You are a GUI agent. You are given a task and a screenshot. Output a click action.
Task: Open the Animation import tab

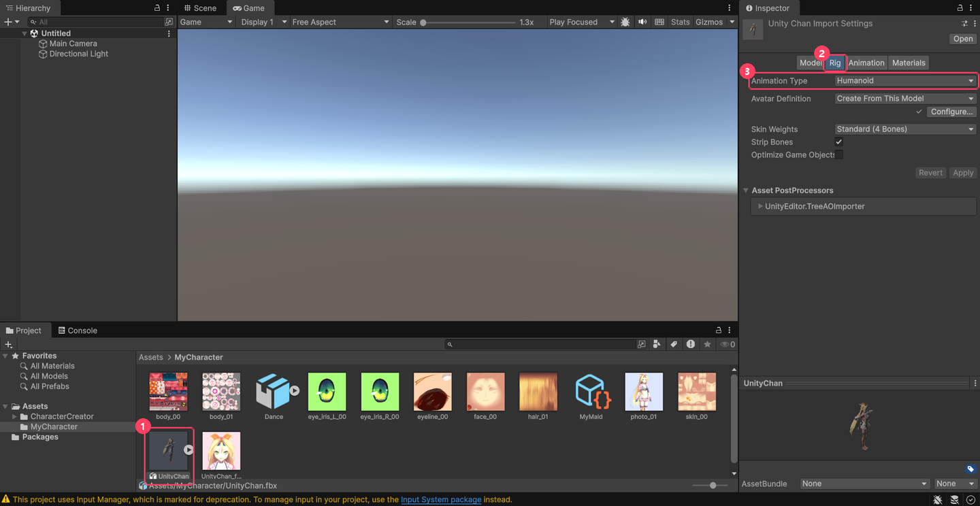pos(866,63)
